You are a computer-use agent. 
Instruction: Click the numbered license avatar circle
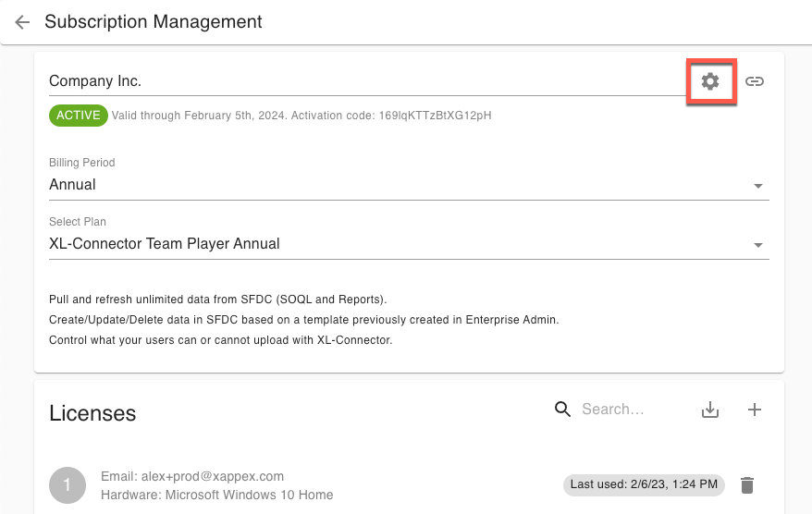coord(67,485)
